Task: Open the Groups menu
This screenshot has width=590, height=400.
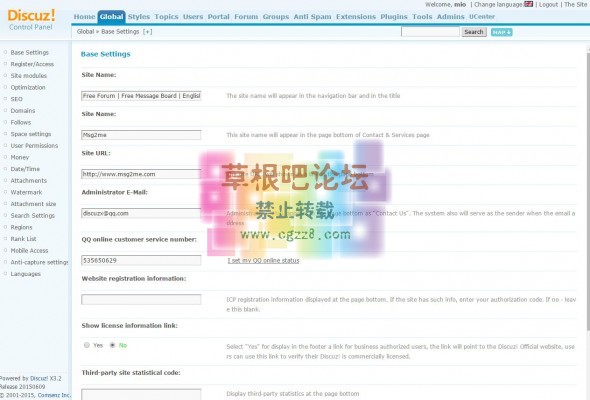Action: [x=276, y=17]
